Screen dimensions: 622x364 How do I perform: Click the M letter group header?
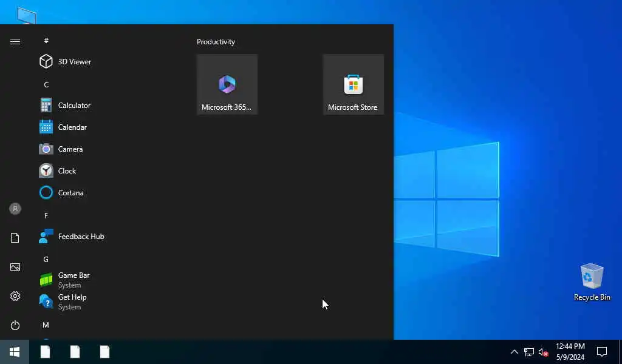coord(46,325)
